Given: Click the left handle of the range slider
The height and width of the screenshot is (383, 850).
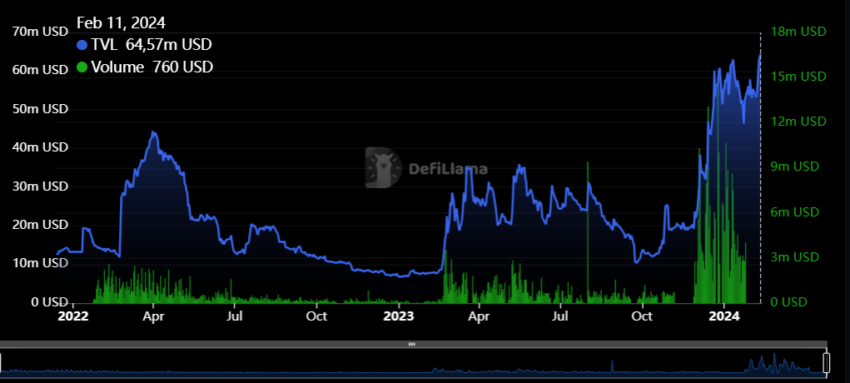Looking at the screenshot, I should tap(1, 363).
